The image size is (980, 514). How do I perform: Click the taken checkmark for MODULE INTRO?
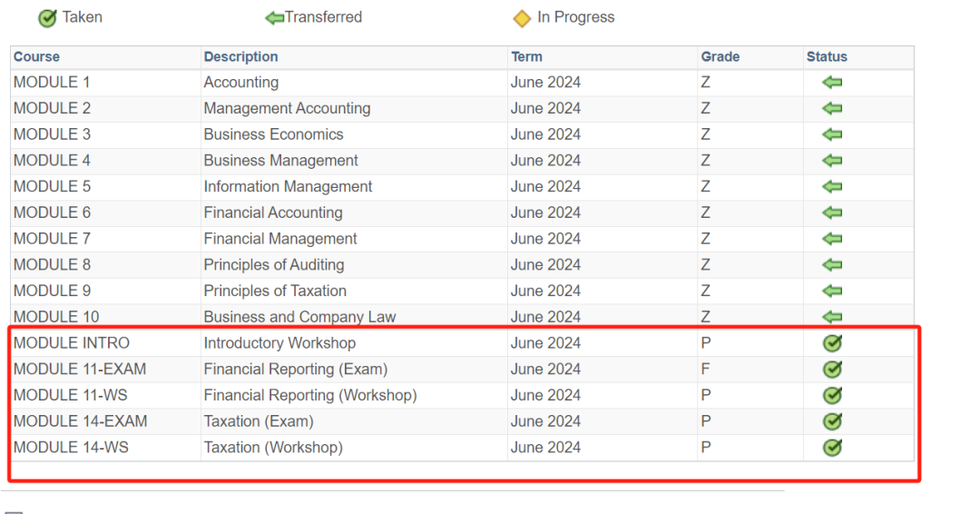tap(832, 342)
